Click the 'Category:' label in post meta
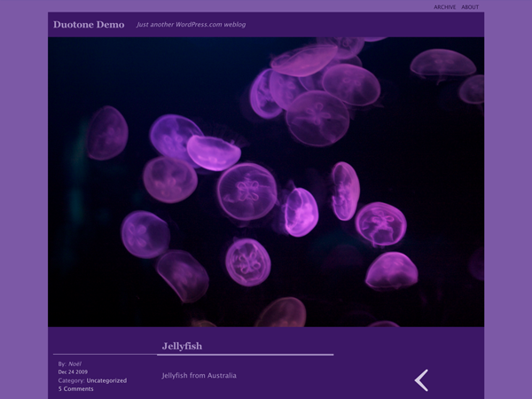The height and width of the screenshot is (399, 532). pyautogui.click(x=71, y=380)
